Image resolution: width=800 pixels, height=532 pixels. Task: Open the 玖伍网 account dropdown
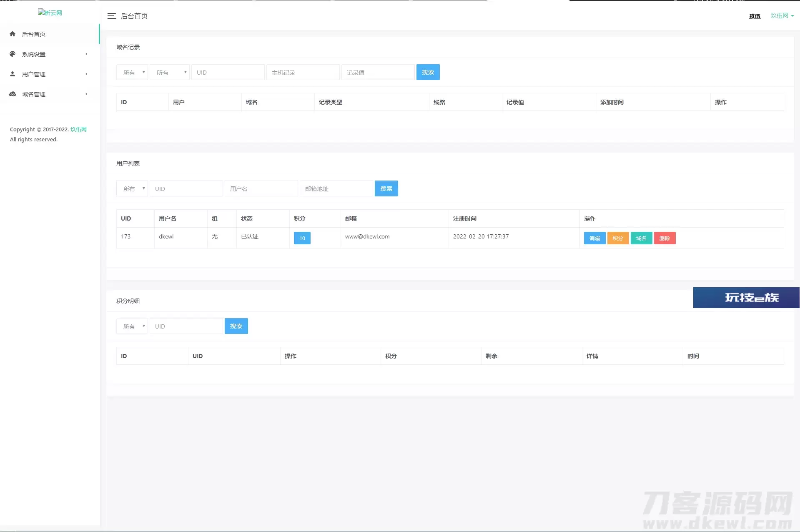point(782,15)
